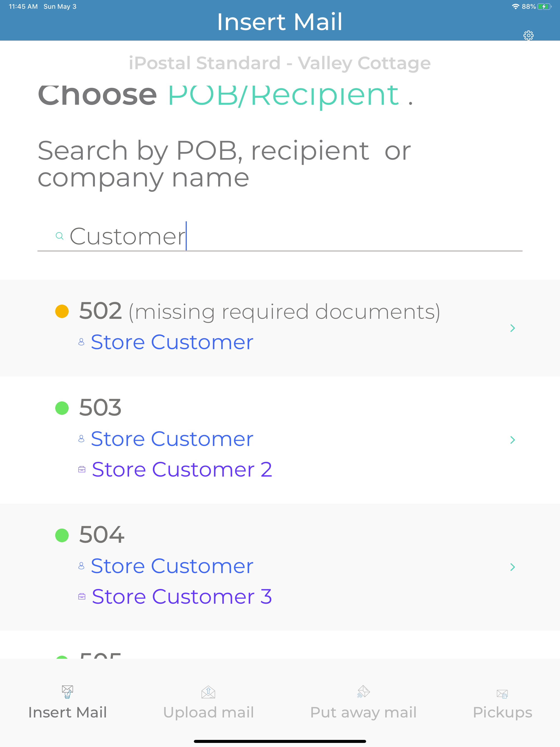Expand mailbox 504 via its chevron
The image size is (560, 747).
pos(513,567)
